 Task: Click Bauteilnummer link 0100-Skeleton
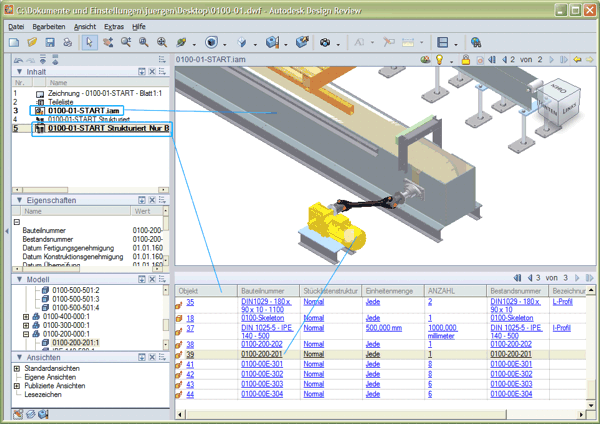click(262, 318)
